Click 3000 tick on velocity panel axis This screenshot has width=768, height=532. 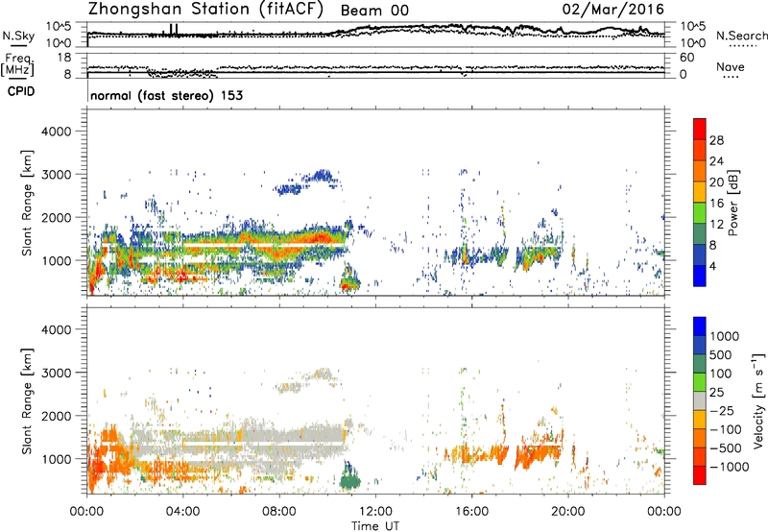(56, 373)
